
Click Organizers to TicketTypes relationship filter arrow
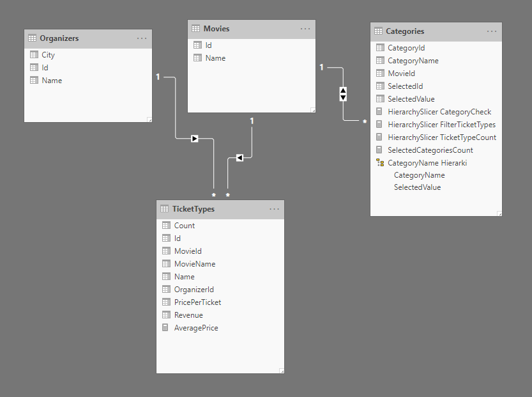click(195, 139)
